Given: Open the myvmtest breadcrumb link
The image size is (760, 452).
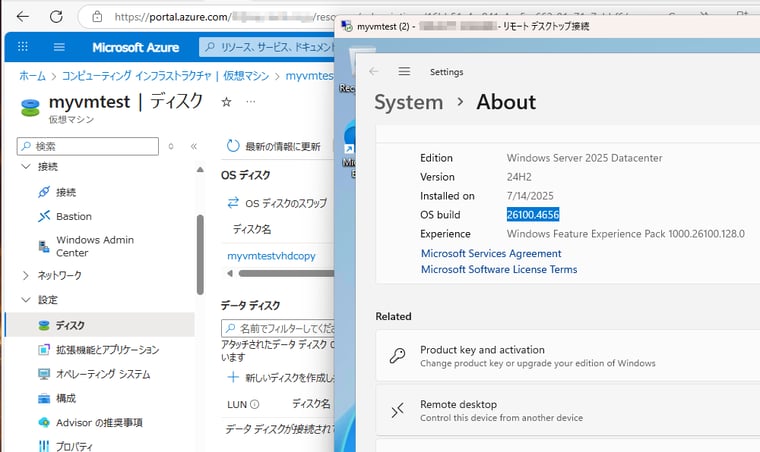Looking at the screenshot, I should tap(309, 76).
